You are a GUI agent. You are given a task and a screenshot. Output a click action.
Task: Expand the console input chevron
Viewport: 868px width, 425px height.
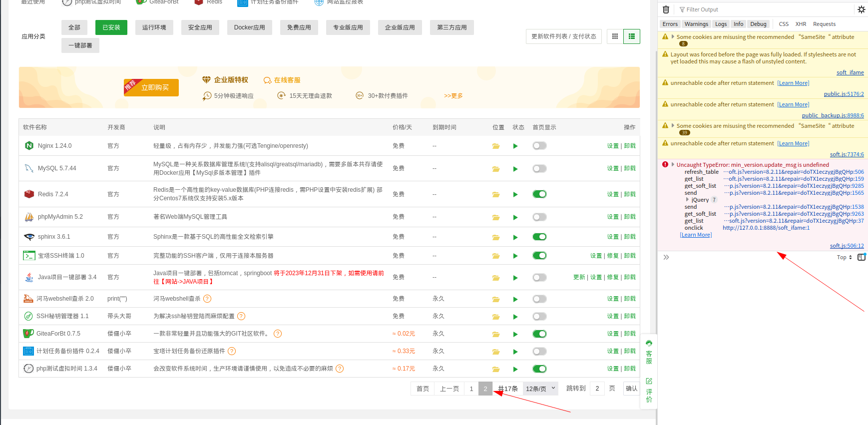[666, 257]
